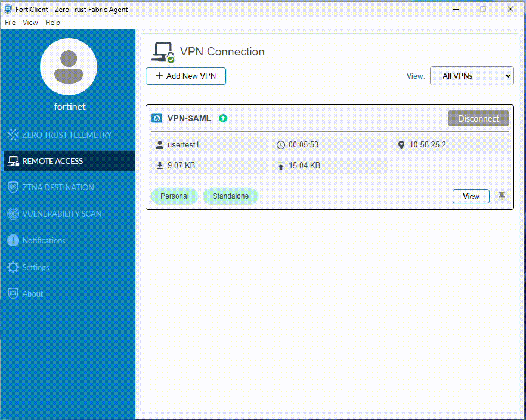This screenshot has width=526, height=420.
Task: Click the 15.04 KB uploaded value
Action: (305, 165)
